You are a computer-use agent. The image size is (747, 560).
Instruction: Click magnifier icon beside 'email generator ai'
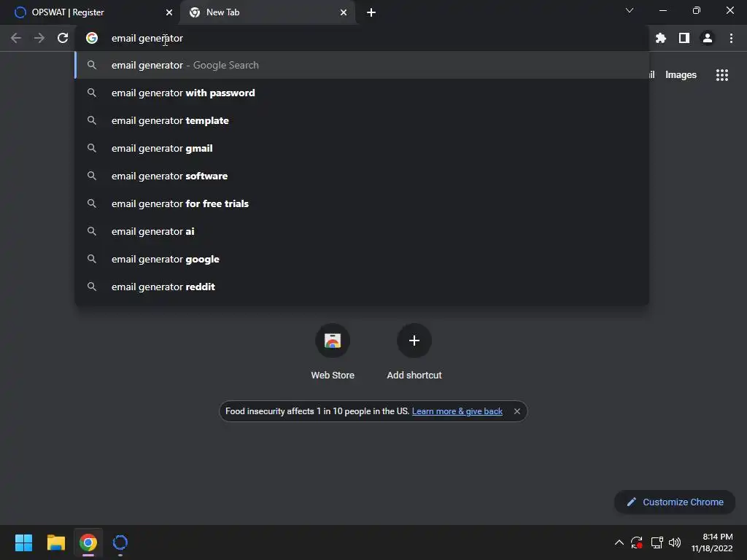(x=91, y=231)
